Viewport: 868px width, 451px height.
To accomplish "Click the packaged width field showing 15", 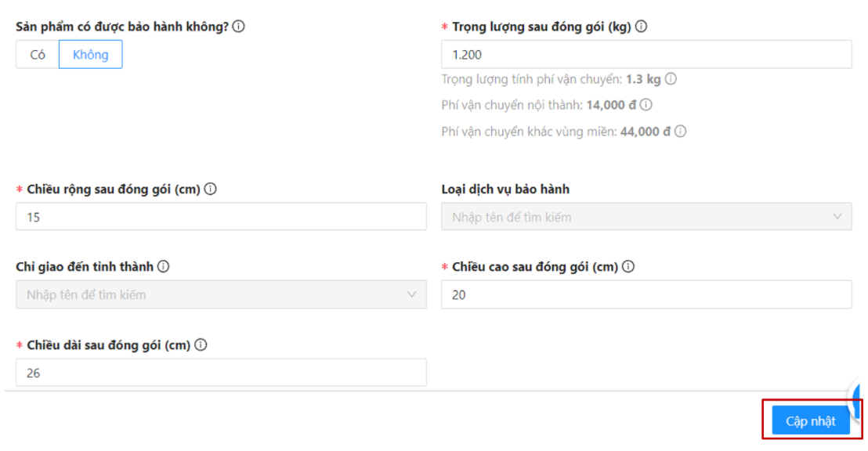I will [221, 217].
